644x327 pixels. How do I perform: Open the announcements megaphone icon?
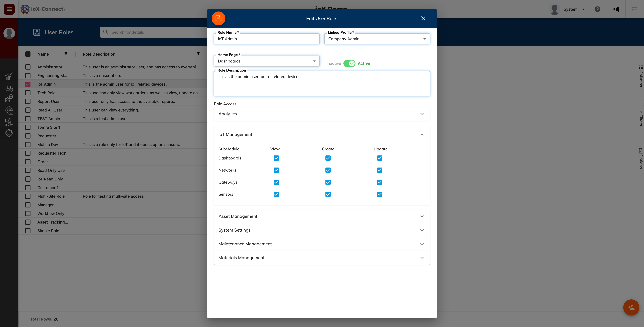pos(616,9)
